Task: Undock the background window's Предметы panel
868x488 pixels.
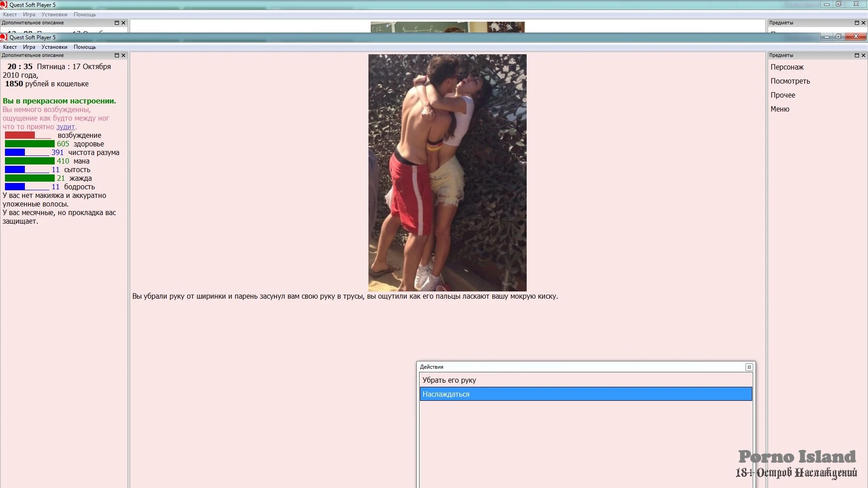Action: [x=857, y=23]
